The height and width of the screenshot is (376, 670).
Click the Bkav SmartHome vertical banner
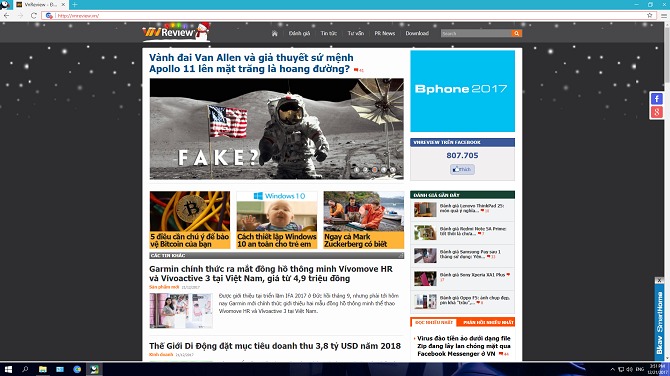point(659,322)
